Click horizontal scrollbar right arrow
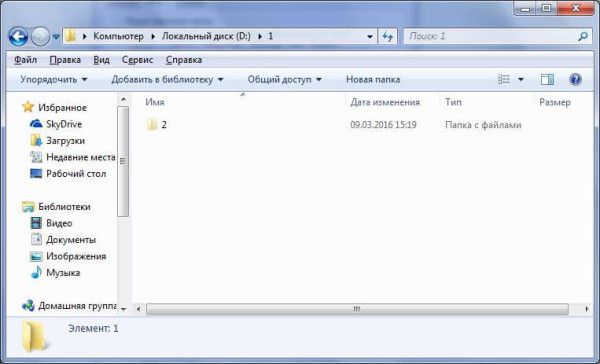600x364 pixels. pyautogui.click(x=587, y=309)
